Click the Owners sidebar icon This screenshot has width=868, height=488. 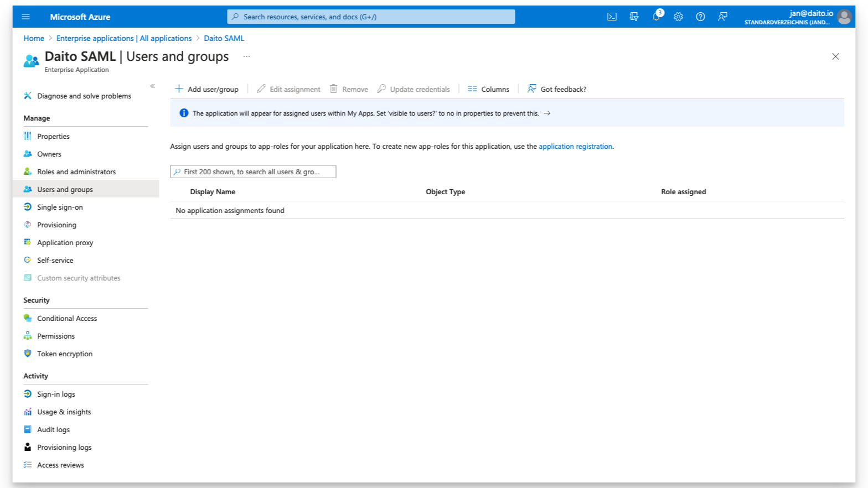click(x=28, y=154)
